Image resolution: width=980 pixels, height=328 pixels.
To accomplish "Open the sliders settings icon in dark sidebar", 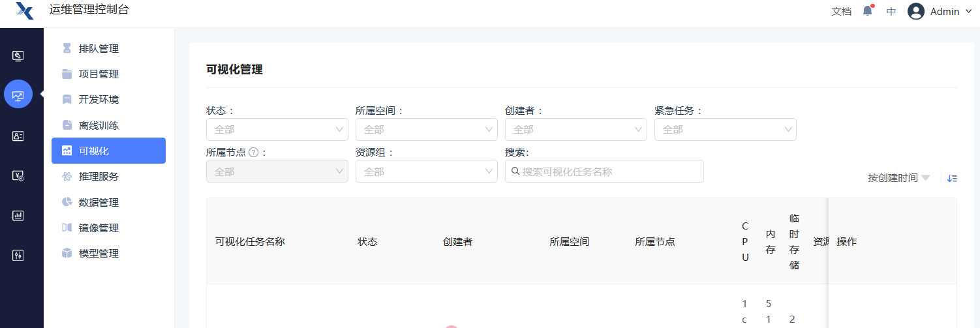I will click(x=18, y=255).
